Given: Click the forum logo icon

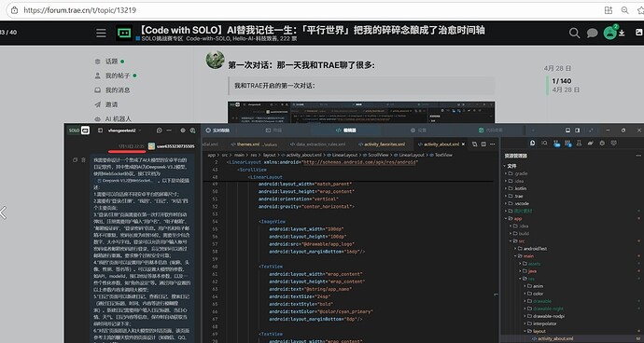Looking at the screenshot, I should click(x=123, y=33).
